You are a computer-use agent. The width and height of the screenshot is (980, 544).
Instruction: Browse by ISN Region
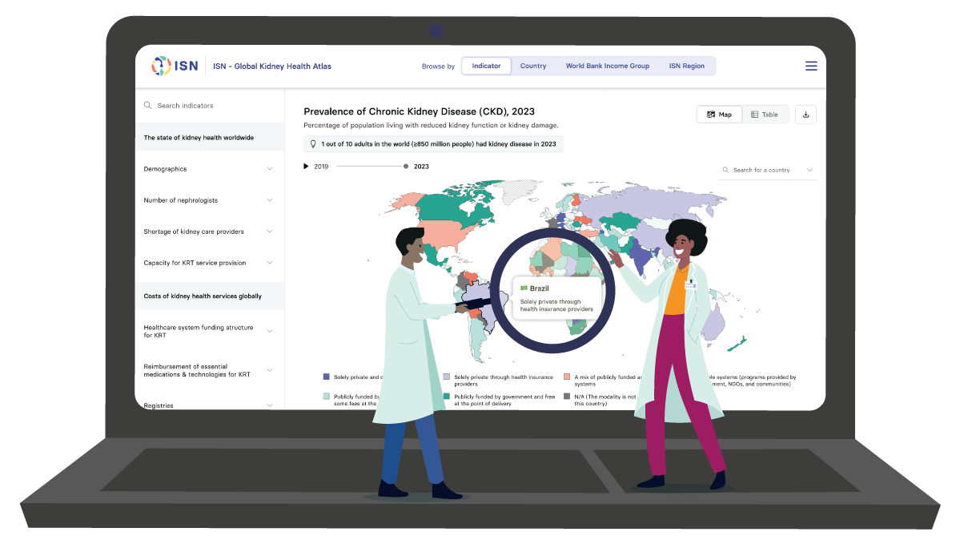tap(686, 66)
